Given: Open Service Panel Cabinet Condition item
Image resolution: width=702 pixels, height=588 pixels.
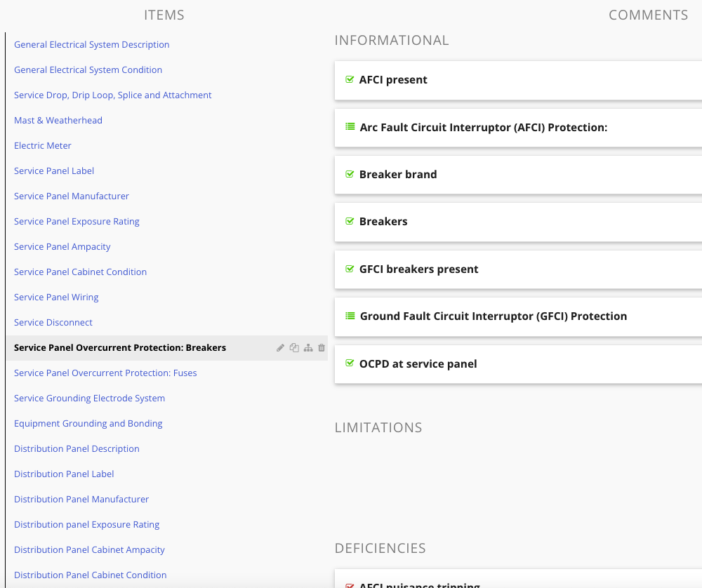Looking at the screenshot, I should tap(80, 272).
